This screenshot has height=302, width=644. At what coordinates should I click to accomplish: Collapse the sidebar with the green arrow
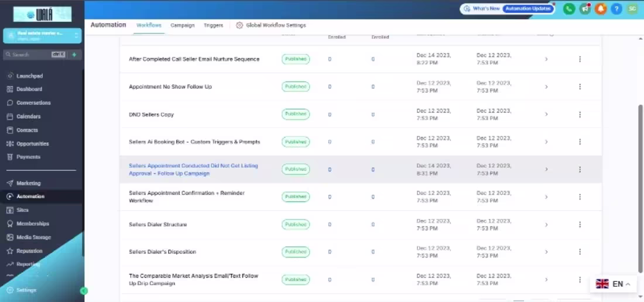pos(84,291)
